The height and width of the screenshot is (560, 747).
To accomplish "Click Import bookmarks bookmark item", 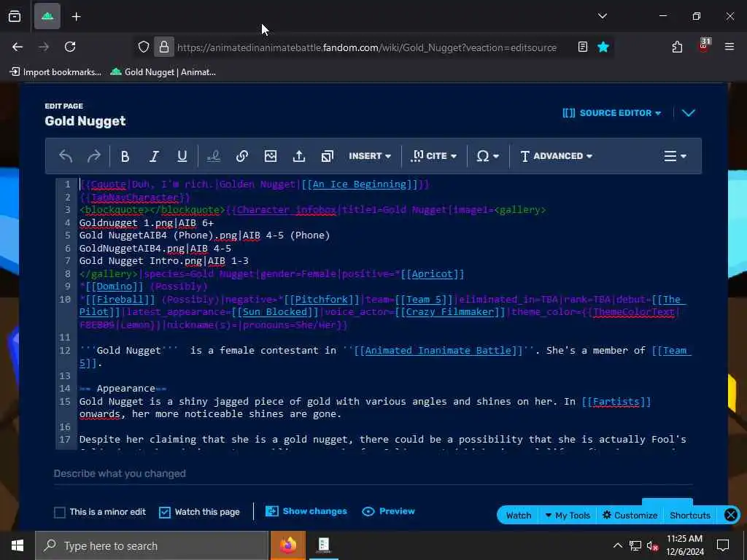I will point(55,72).
